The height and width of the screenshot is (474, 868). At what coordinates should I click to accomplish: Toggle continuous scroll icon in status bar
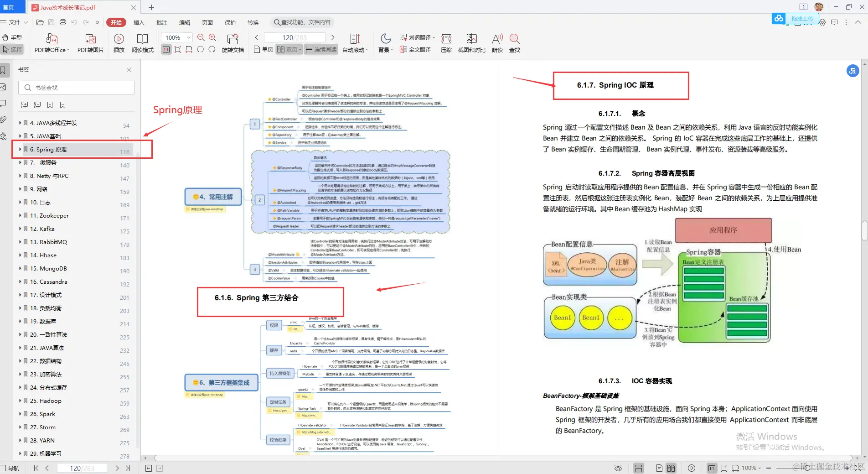click(639, 468)
